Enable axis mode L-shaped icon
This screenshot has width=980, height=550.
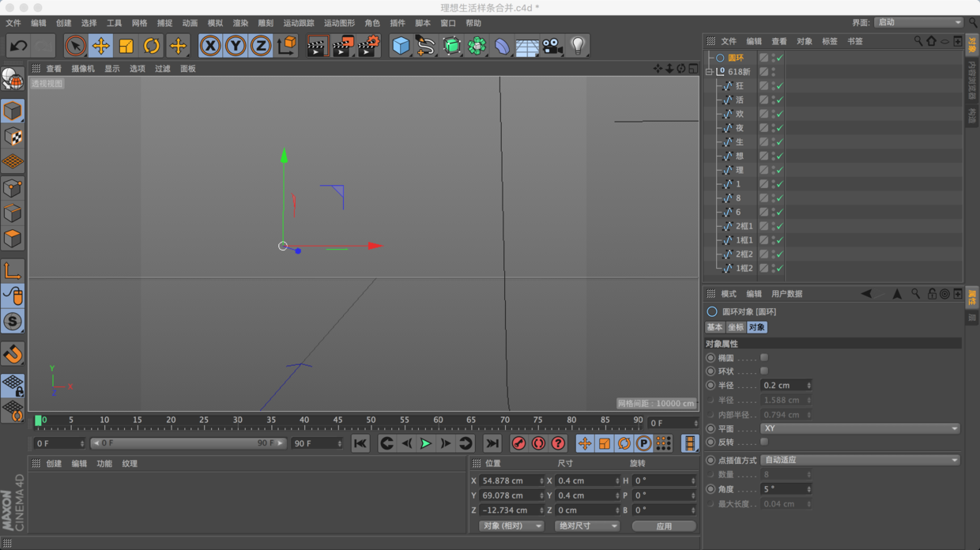coord(13,271)
